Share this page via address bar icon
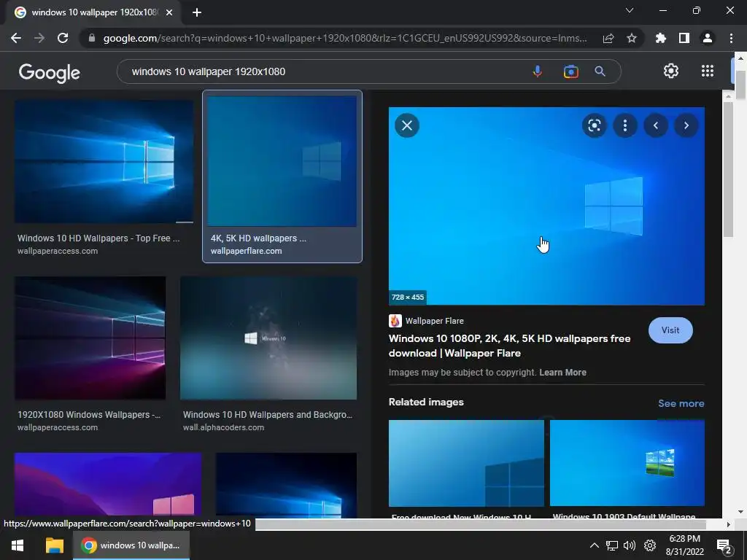Viewport: 747px width, 560px height. tap(608, 38)
